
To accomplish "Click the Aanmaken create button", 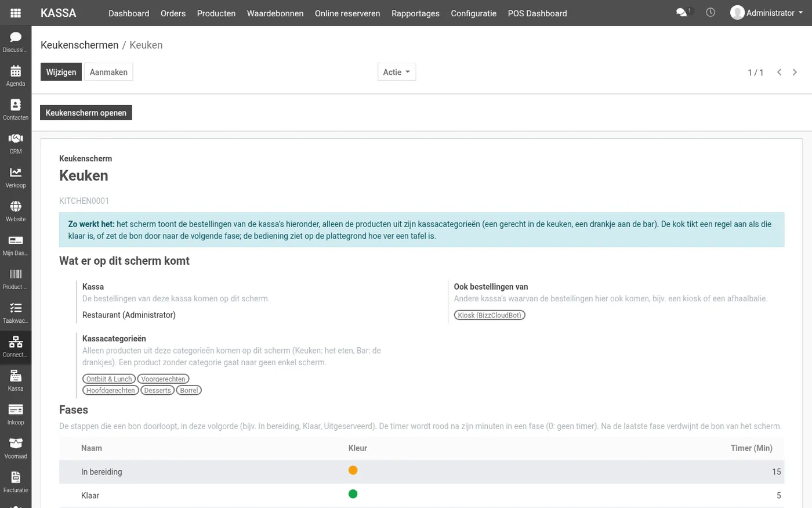I will coord(108,72).
